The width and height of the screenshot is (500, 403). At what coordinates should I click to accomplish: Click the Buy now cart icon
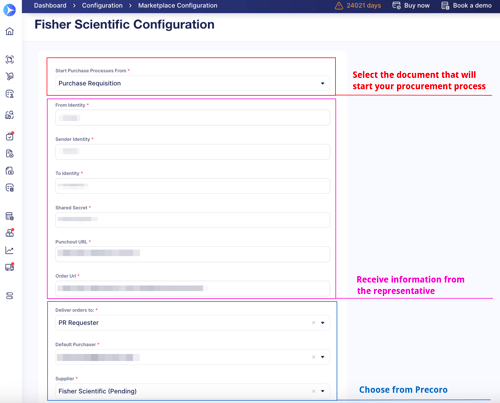396,6
